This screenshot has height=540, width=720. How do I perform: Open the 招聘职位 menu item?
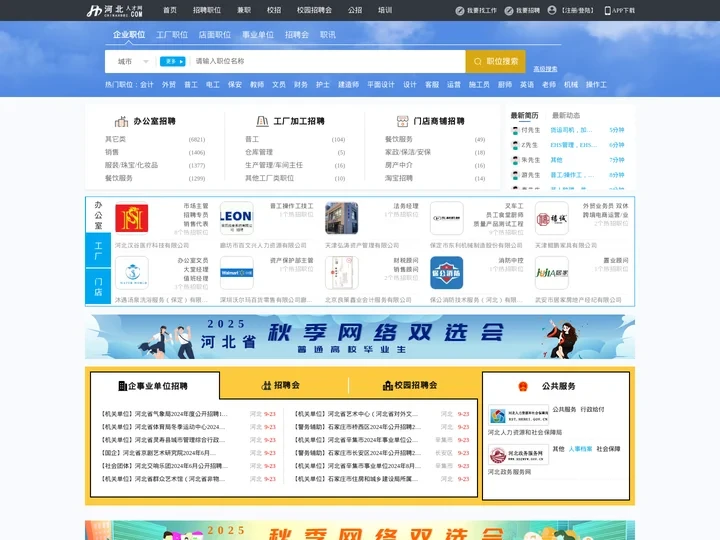[x=207, y=10]
